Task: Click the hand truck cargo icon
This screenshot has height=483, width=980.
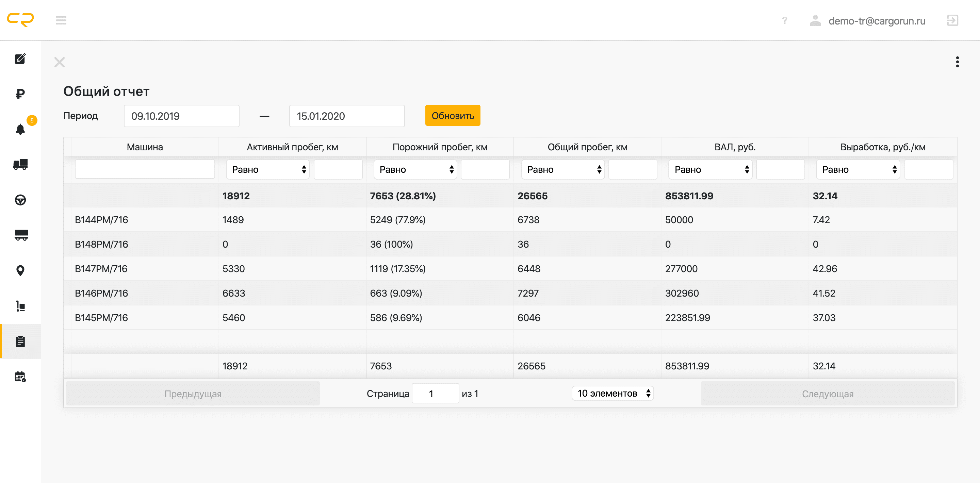Action: [20, 306]
